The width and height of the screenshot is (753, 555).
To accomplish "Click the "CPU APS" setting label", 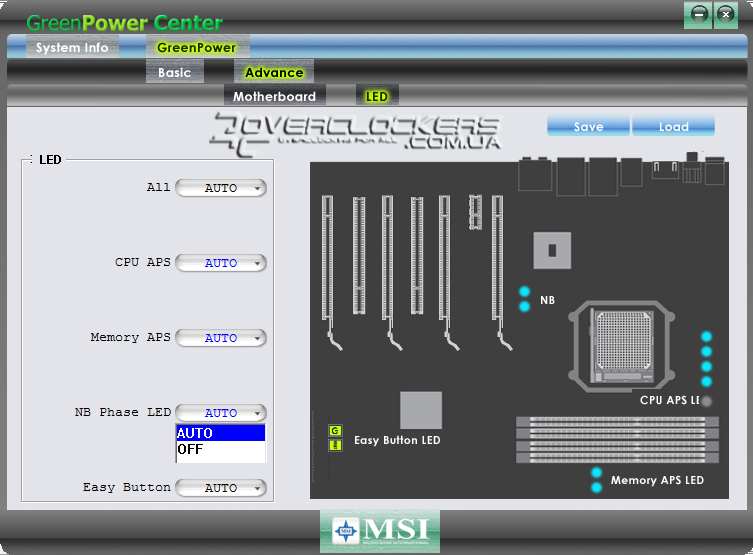I will point(143,262).
